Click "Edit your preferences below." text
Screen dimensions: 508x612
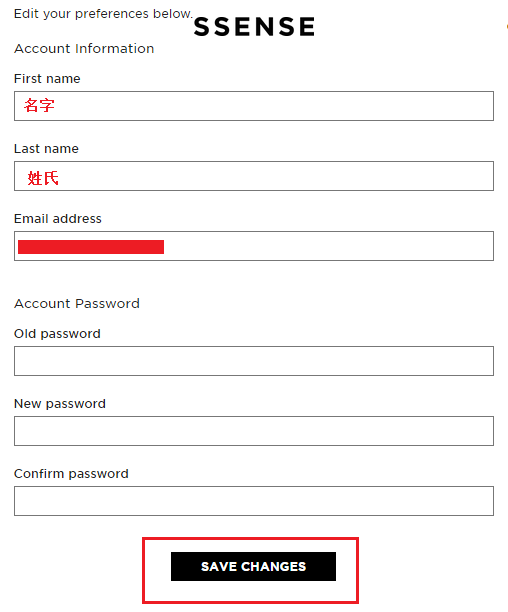click(x=103, y=14)
